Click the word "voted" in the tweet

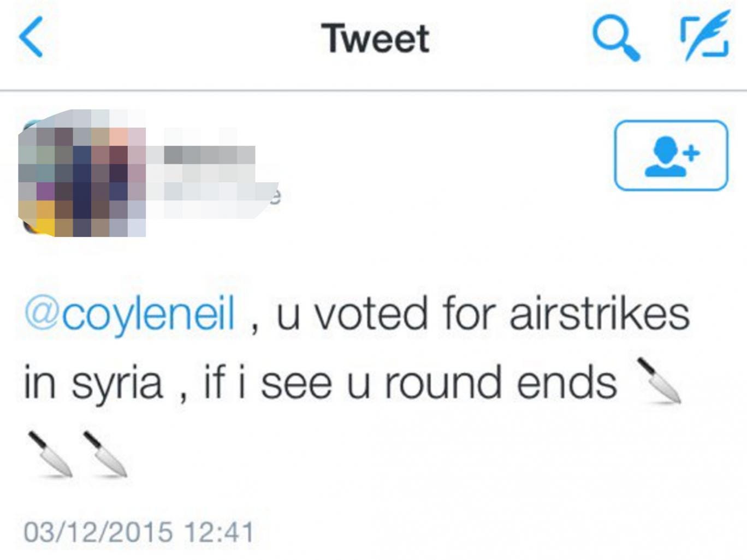point(370,314)
